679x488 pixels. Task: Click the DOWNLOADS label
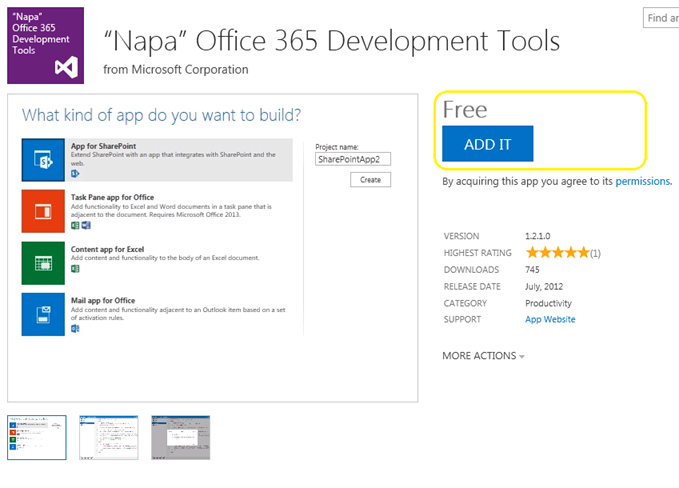[x=471, y=270]
